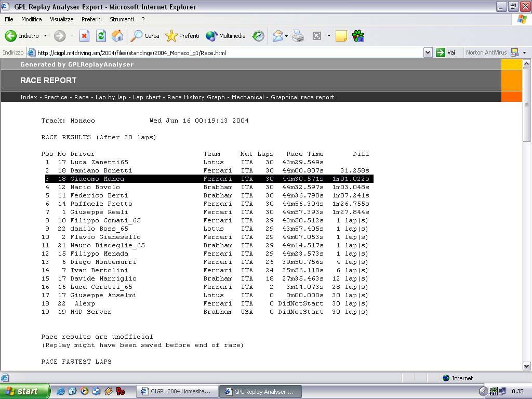This screenshot has height=399, width=532.
Task: Click the vertical scrollbar thumb
Action: tap(527, 105)
